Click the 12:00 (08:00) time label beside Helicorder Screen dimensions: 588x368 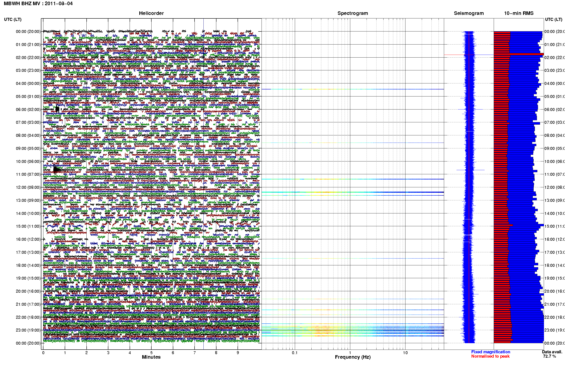[28, 187]
